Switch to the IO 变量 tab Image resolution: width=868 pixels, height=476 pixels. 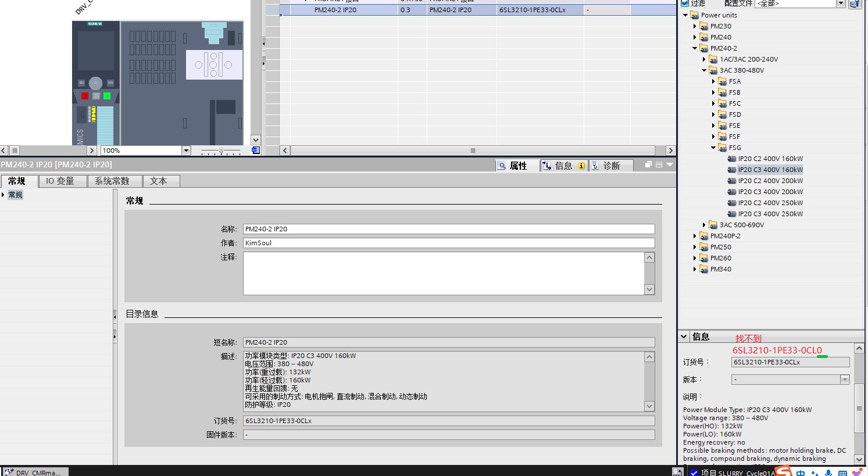tap(60, 181)
